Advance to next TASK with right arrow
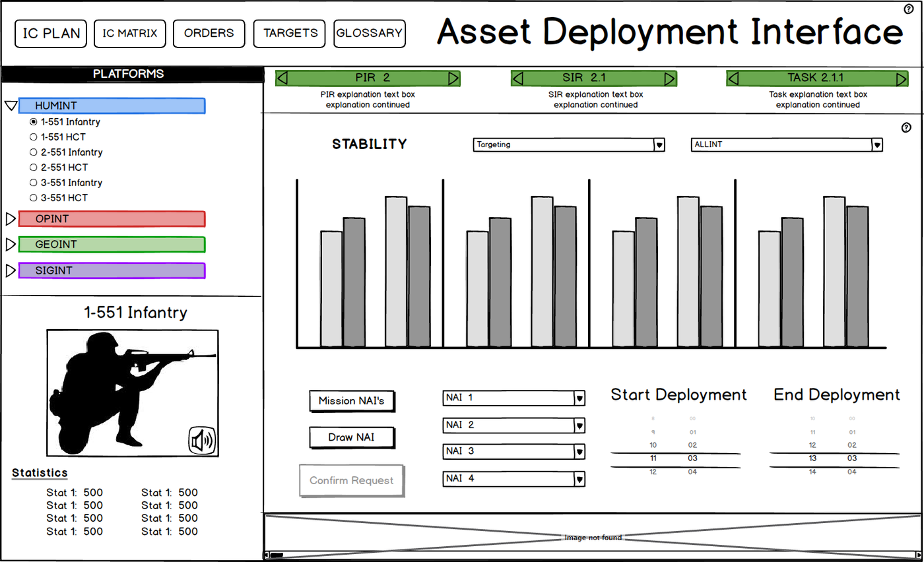This screenshot has height=562, width=924. pyautogui.click(x=901, y=79)
